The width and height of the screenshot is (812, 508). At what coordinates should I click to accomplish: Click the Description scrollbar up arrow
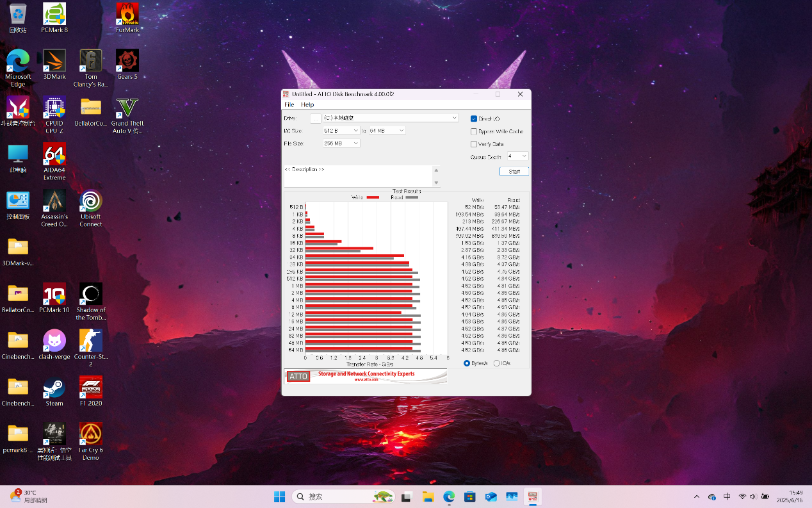[437, 170]
